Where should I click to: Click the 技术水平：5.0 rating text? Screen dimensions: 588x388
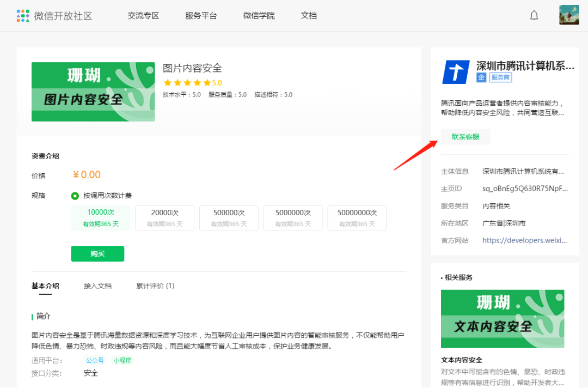point(181,95)
